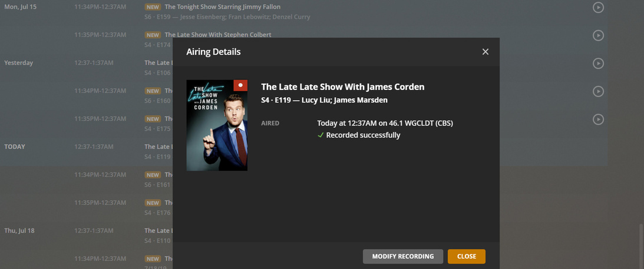Click the red recording badge on poster
Image resolution: width=644 pixels, height=269 pixels.
(x=240, y=85)
